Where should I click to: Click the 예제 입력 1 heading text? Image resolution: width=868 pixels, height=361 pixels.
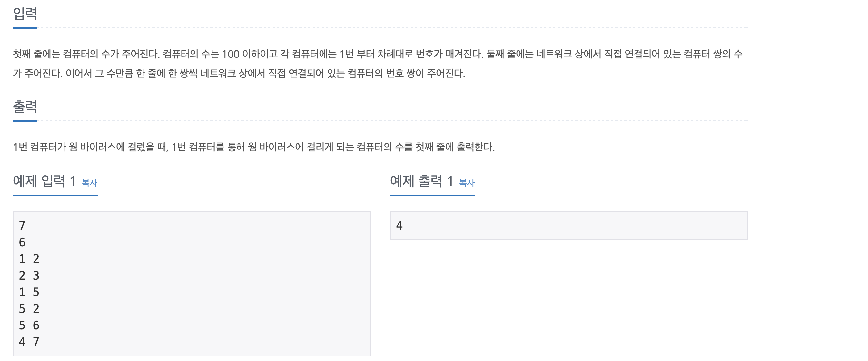44,181
